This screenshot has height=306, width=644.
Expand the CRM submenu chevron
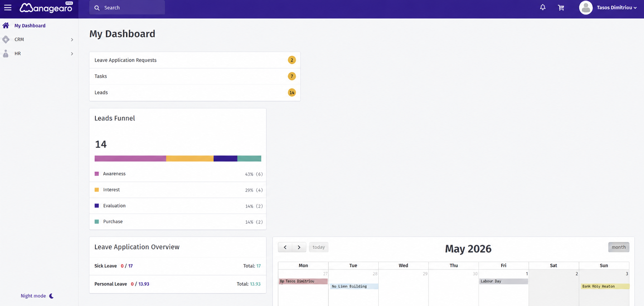(x=72, y=40)
